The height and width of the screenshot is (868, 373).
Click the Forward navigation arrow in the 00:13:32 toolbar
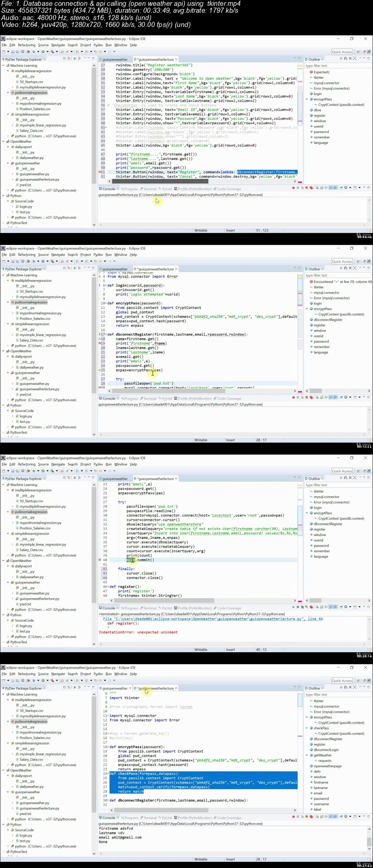(110, 261)
